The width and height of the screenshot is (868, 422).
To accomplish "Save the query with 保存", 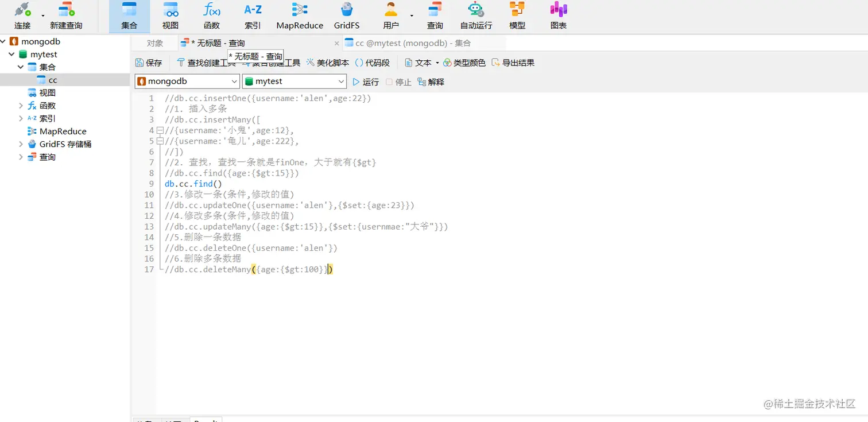I will pos(149,63).
